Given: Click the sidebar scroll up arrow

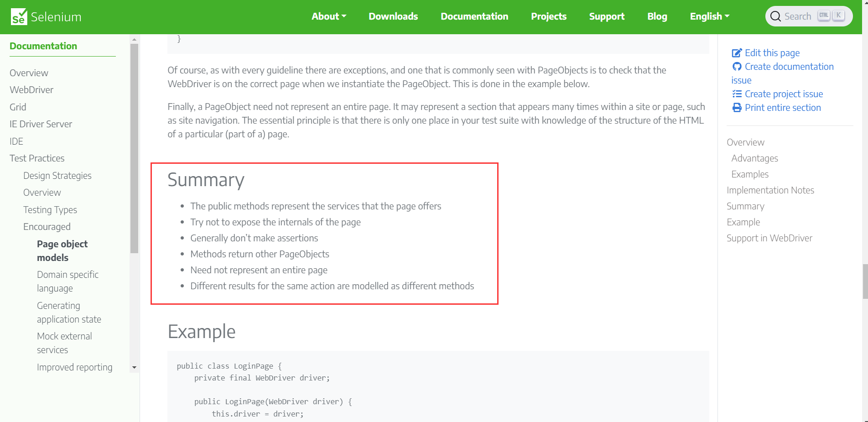Looking at the screenshot, I should point(134,40).
